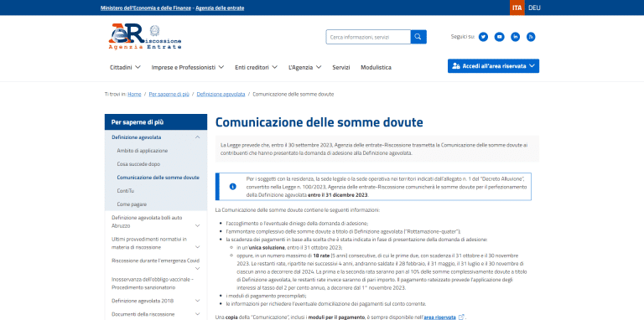Open the Twitter social icon
The width and height of the screenshot is (644, 320).
(x=483, y=37)
